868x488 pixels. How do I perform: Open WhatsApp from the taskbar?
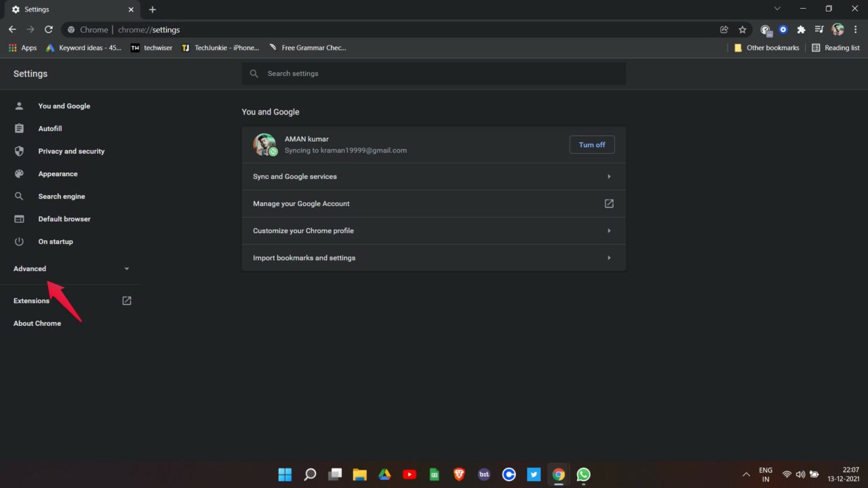(583, 474)
